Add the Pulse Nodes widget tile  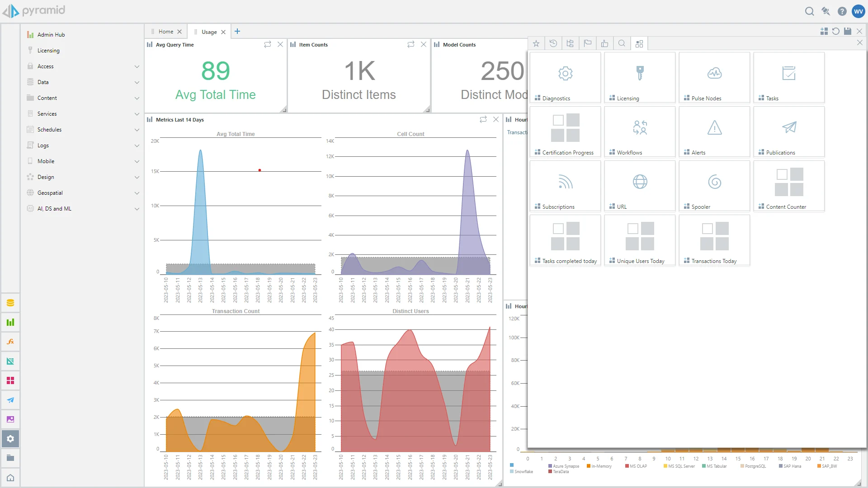(714, 77)
